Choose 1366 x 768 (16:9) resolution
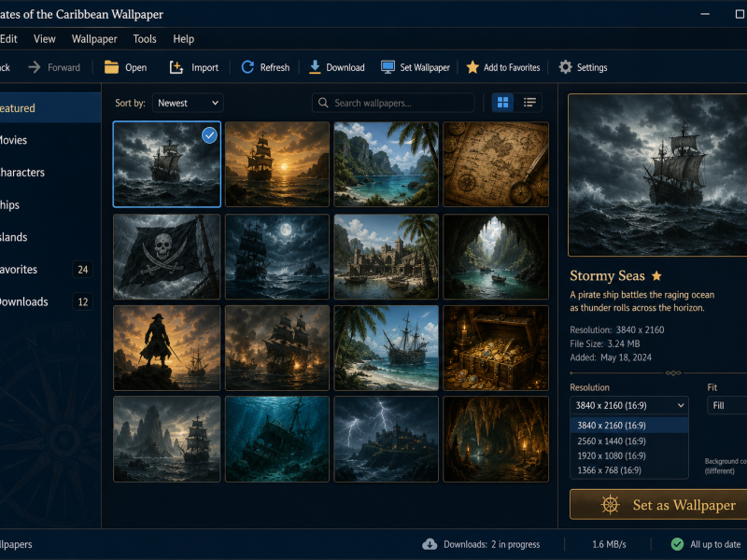Image resolution: width=747 pixels, height=560 pixels. coord(629,470)
